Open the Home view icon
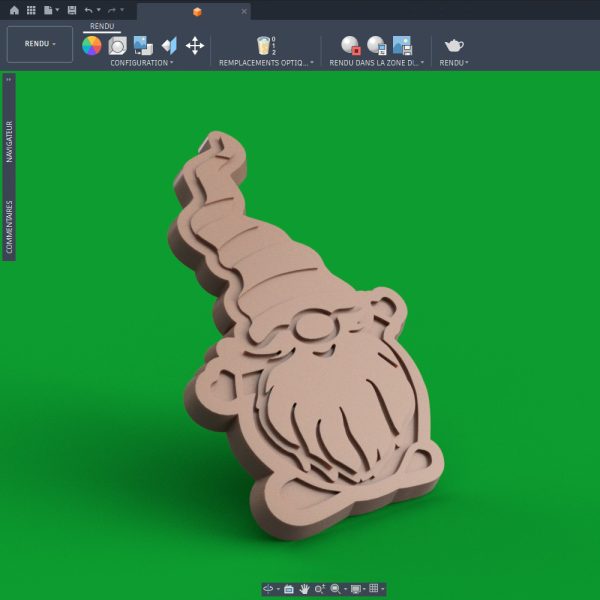This screenshot has height=600, width=600. pyautogui.click(x=14, y=10)
